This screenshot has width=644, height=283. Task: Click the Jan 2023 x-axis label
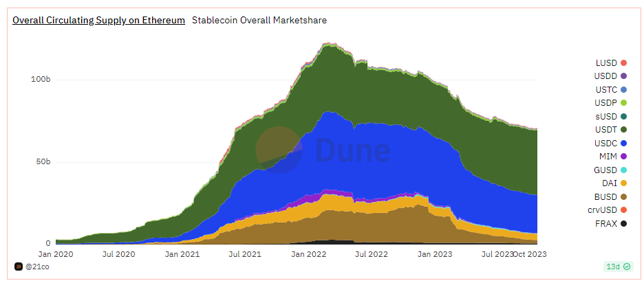(435, 254)
